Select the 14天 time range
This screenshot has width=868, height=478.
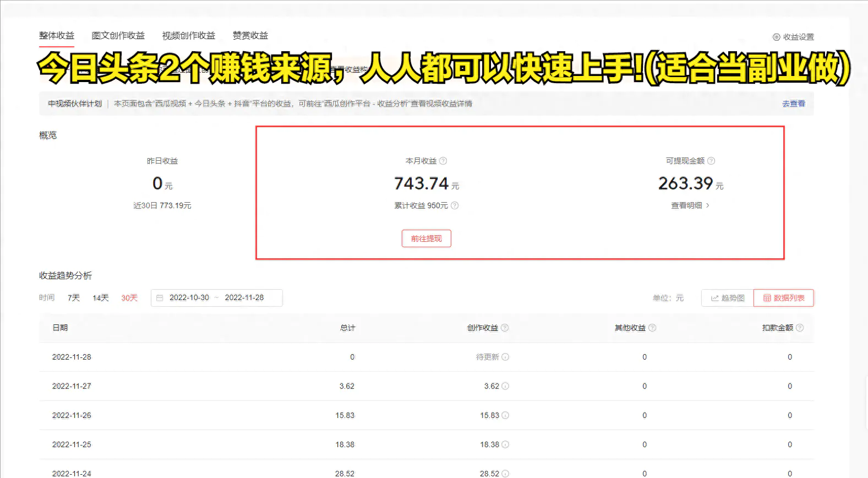pos(101,298)
